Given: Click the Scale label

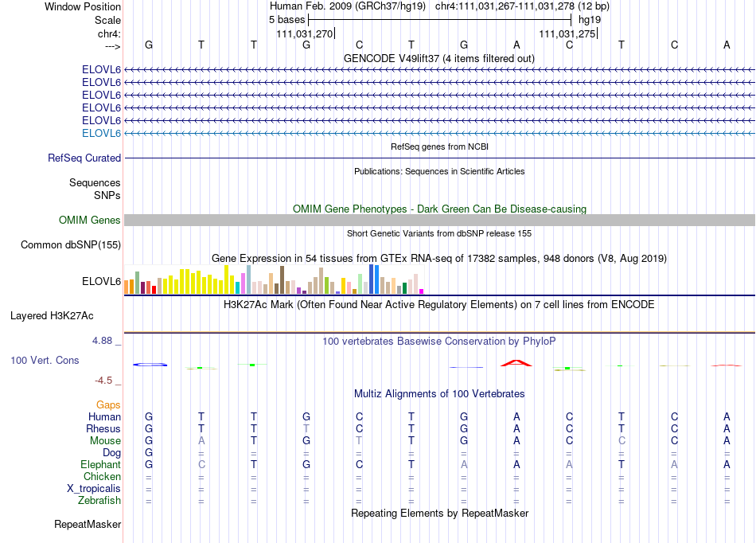Looking at the screenshot, I should click(x=107, y=20).
